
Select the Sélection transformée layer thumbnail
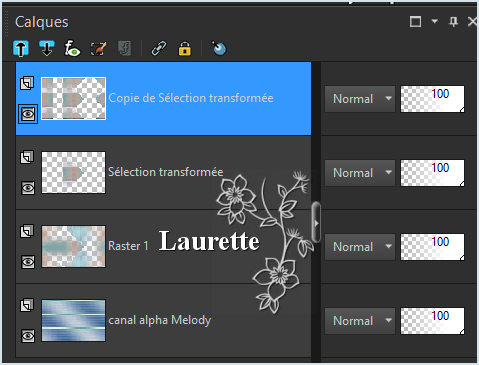[73, 172]
